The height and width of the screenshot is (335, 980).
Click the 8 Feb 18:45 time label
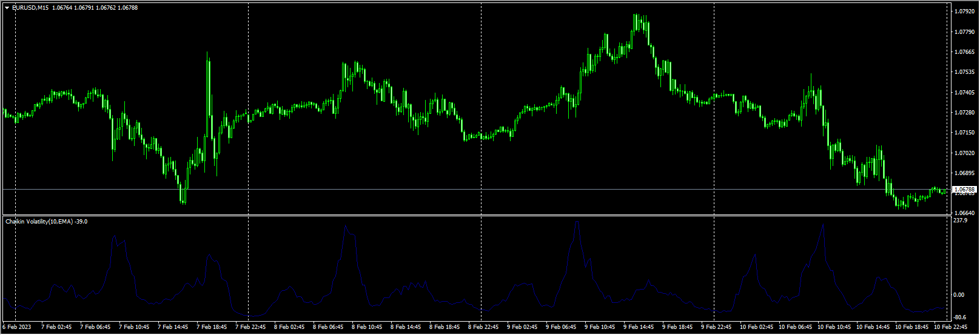pyautogui.click(x=445, y=327)
